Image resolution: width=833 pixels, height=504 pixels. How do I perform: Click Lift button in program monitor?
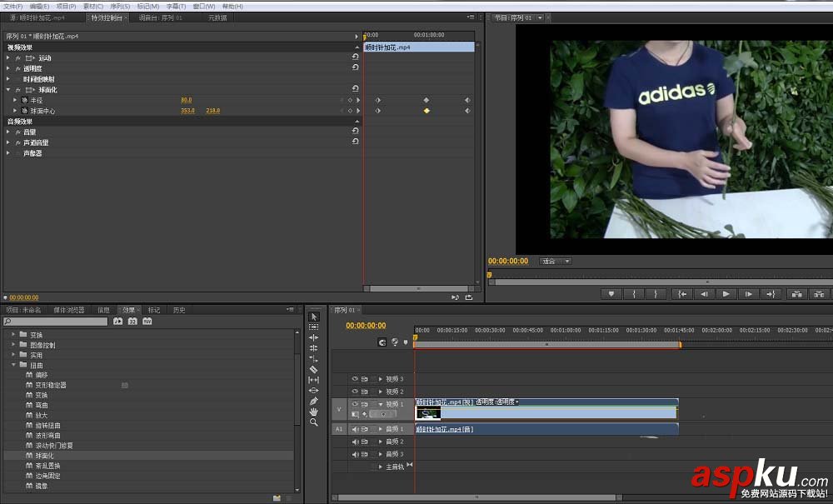pos(796,294)
